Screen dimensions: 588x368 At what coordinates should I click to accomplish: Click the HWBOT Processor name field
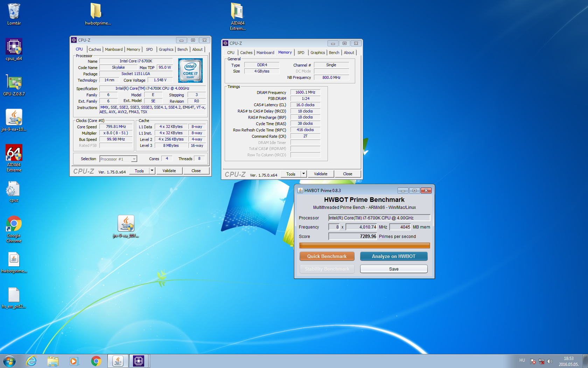(x=379, y=218)
